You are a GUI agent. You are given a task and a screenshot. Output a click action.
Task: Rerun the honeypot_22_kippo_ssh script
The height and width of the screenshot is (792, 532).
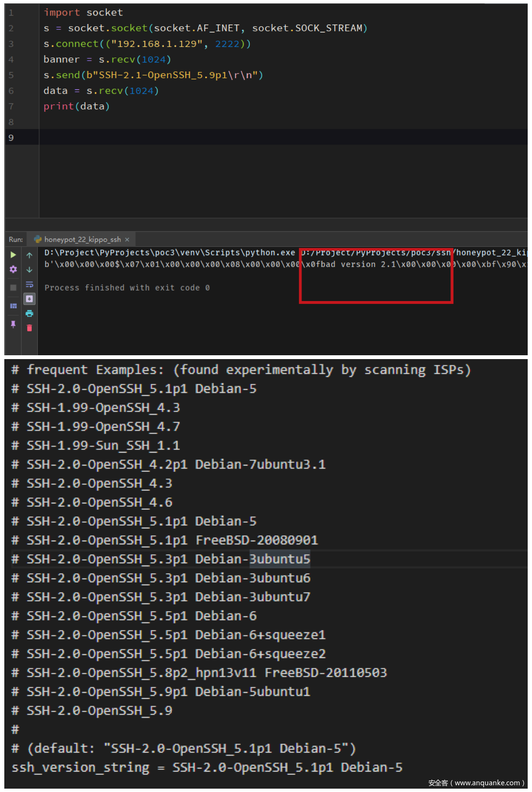13,255
